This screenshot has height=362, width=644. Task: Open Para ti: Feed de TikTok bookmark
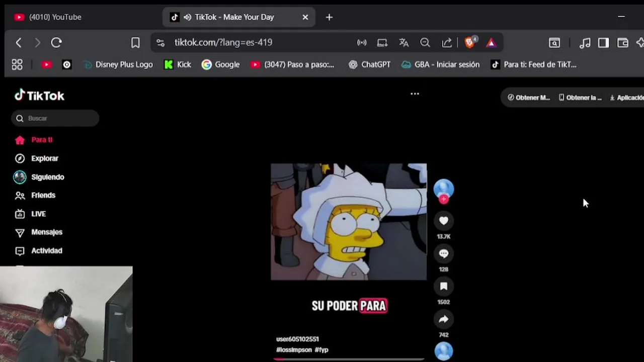pos(533,64)
